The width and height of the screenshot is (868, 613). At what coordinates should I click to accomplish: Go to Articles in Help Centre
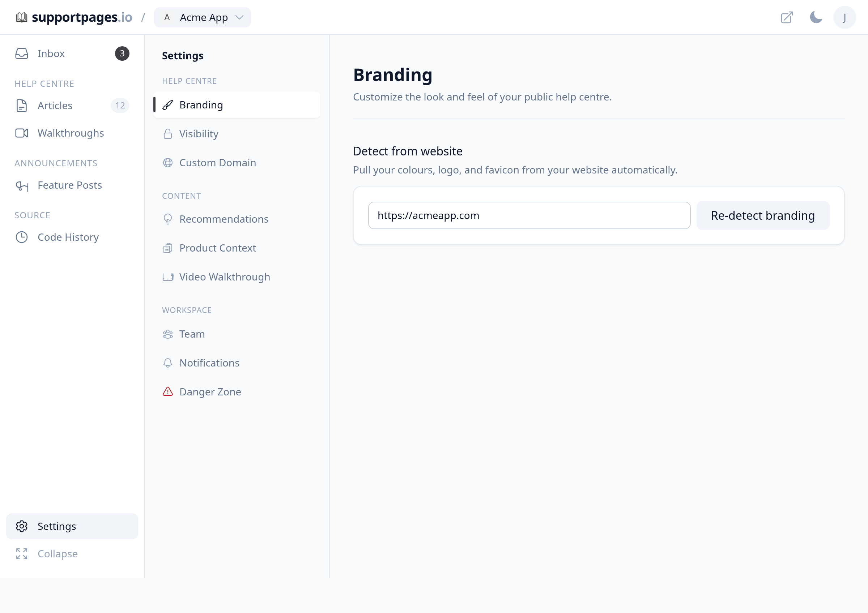pos(72,106)
